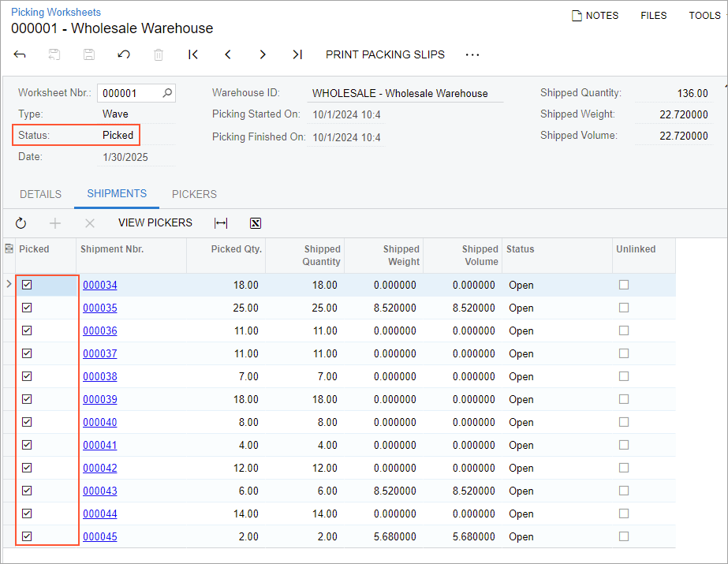Click Print Packing Slips button
The image size is (728, 564).
(x=385, y=54)
